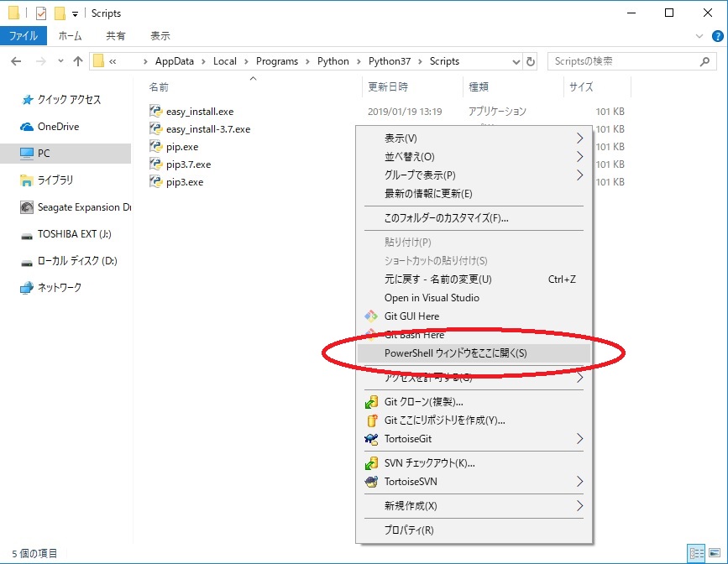Image resolution: width=728 pixels, height=564 pixels.
Task: Open ライブラリ icon in sidebar
Action: coord(27,180)
